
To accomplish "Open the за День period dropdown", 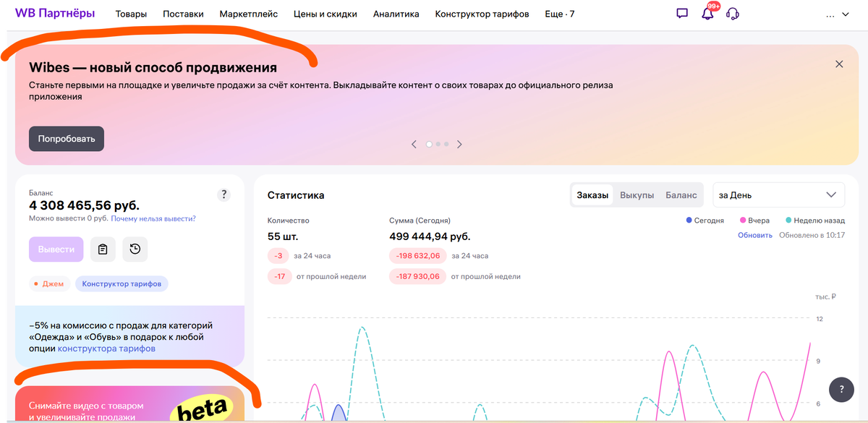I will 778,195.
